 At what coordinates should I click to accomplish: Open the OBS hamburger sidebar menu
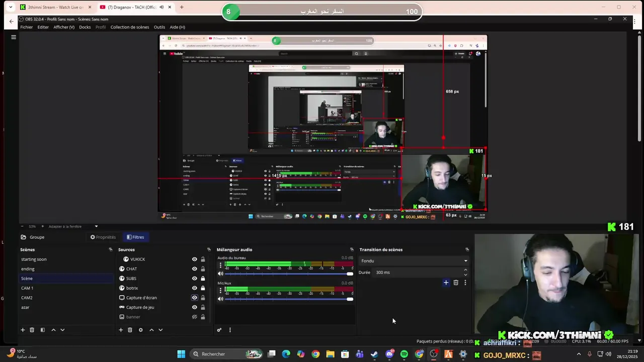click(x=14, y=37)
